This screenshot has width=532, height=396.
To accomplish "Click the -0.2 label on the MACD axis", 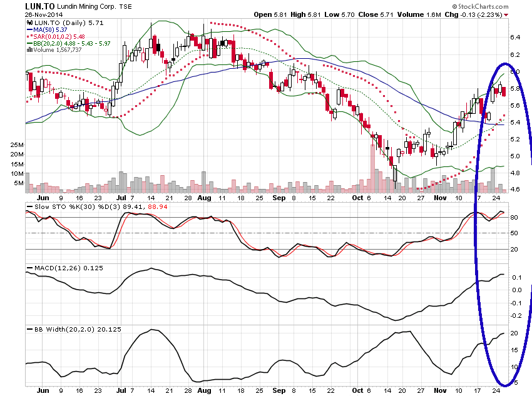I will coord(516,316).
